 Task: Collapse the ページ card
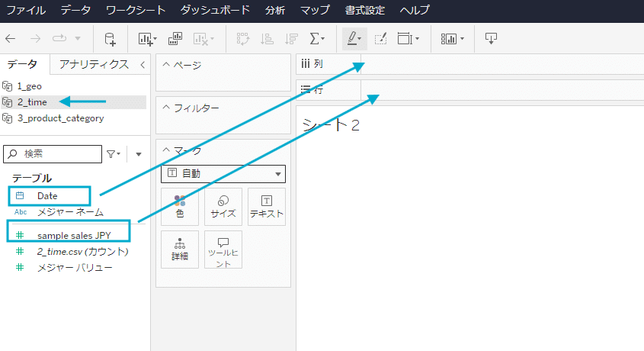coord(166,65)
